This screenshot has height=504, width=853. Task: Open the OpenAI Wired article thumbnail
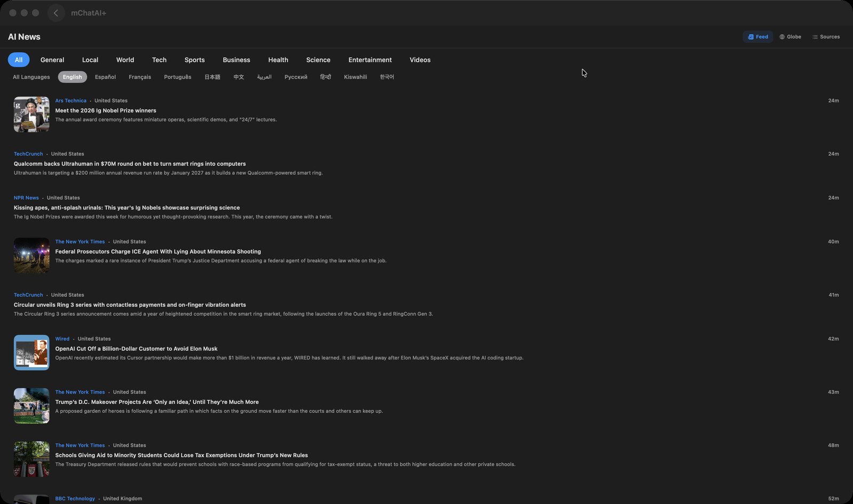[31, 352]
